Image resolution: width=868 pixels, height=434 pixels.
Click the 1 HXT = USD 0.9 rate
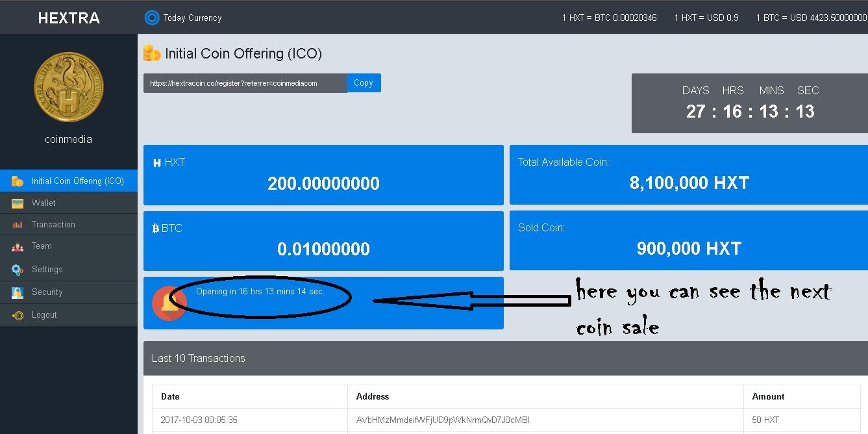pos(706,18)
